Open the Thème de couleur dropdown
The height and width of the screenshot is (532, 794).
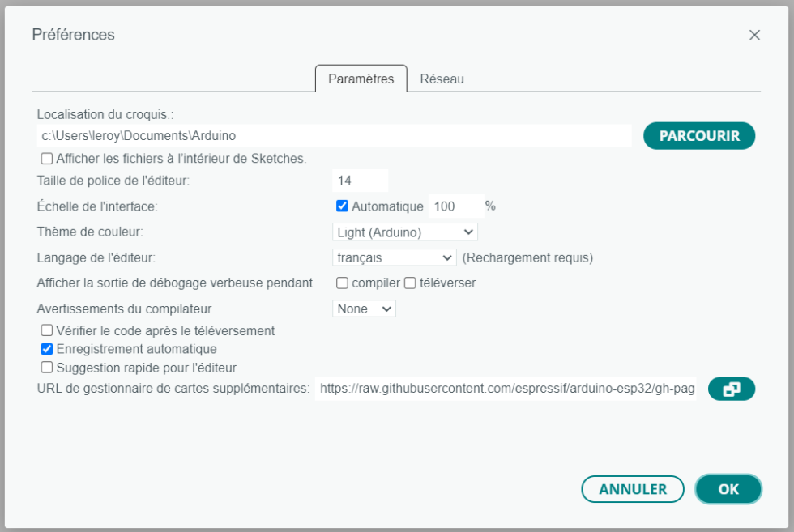404,232
